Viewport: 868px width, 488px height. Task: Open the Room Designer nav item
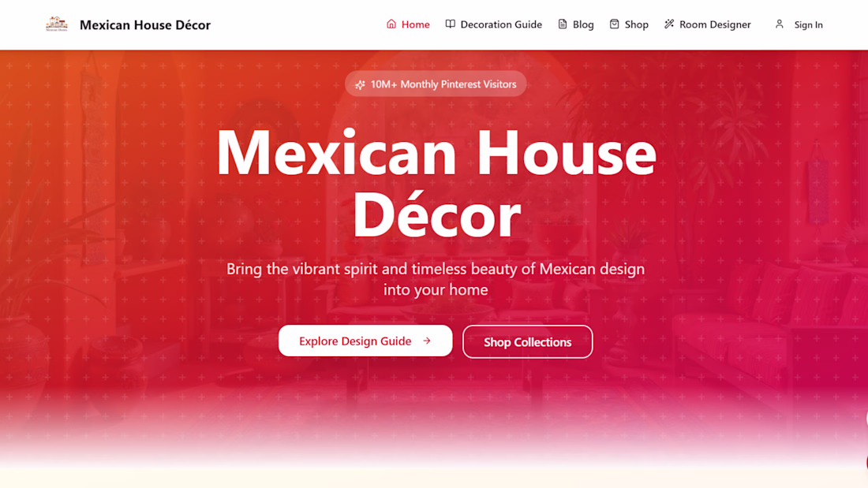coord(708,24)
